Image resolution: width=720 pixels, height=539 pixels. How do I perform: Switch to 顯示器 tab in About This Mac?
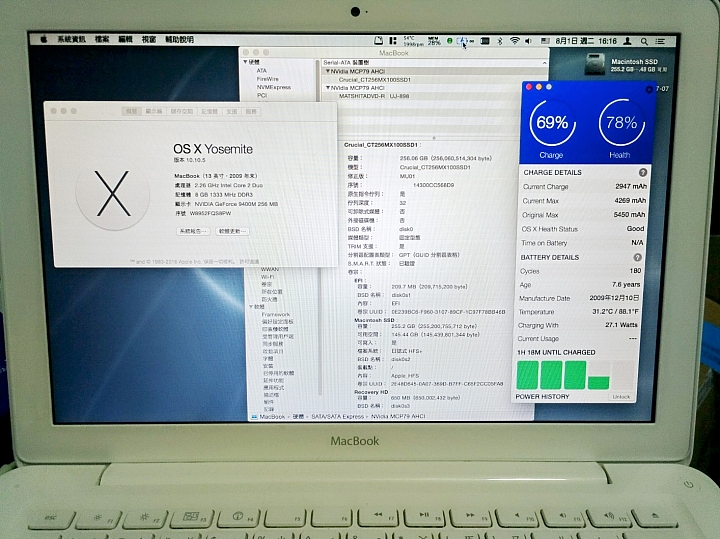(x=154, y=111)
